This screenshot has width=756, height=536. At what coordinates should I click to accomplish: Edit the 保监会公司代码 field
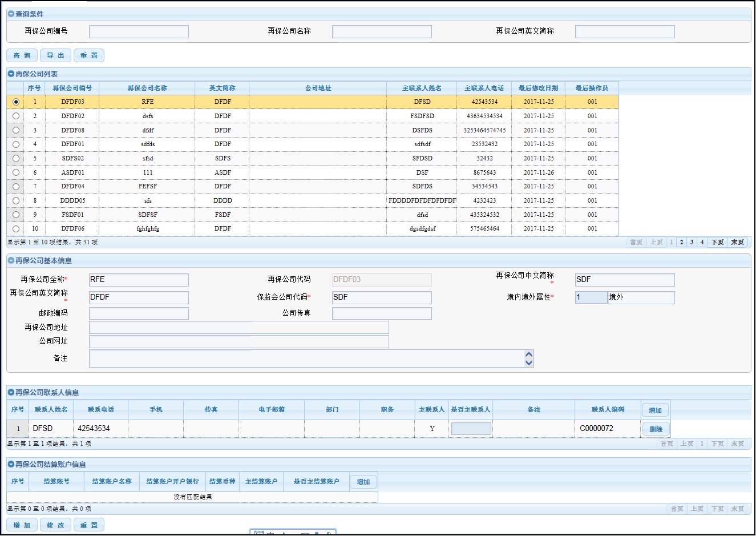(382, 297)
